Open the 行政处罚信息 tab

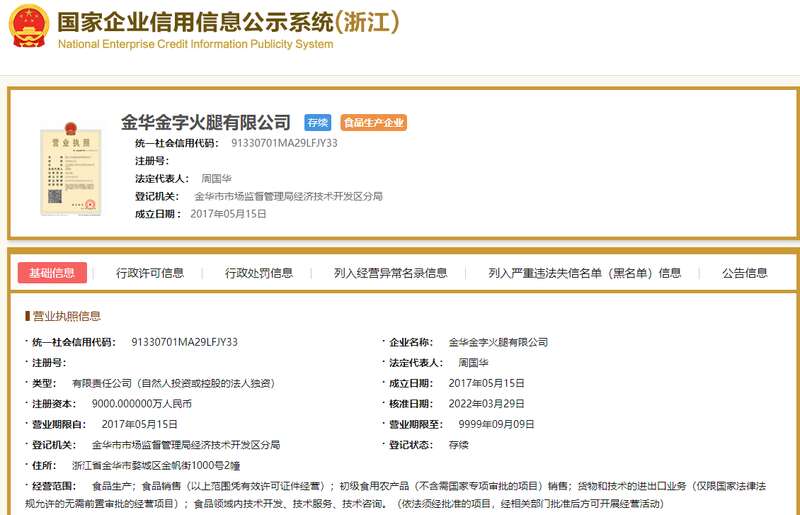(259, 273)
